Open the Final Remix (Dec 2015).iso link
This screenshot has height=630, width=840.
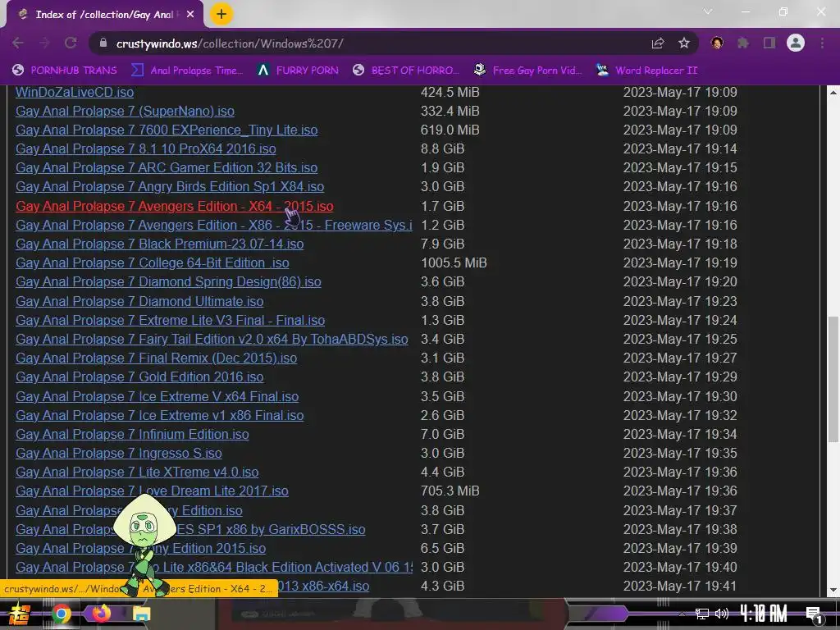157,358
